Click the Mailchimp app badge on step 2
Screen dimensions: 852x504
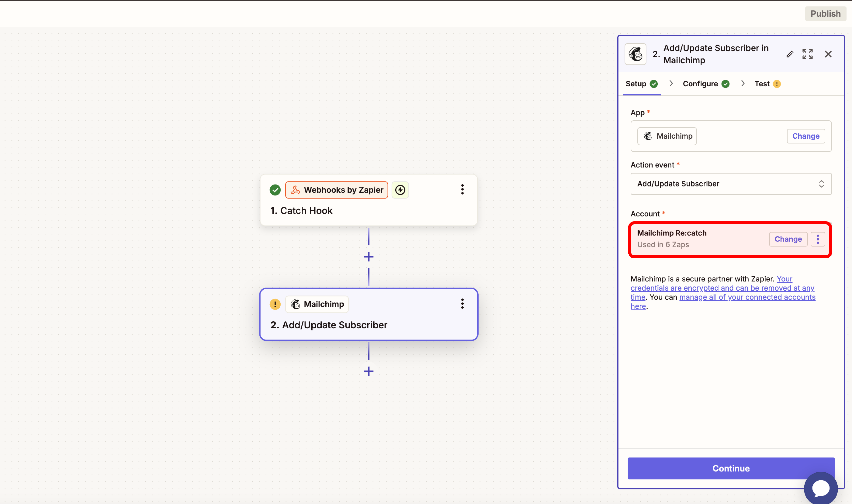click(317, 304)
